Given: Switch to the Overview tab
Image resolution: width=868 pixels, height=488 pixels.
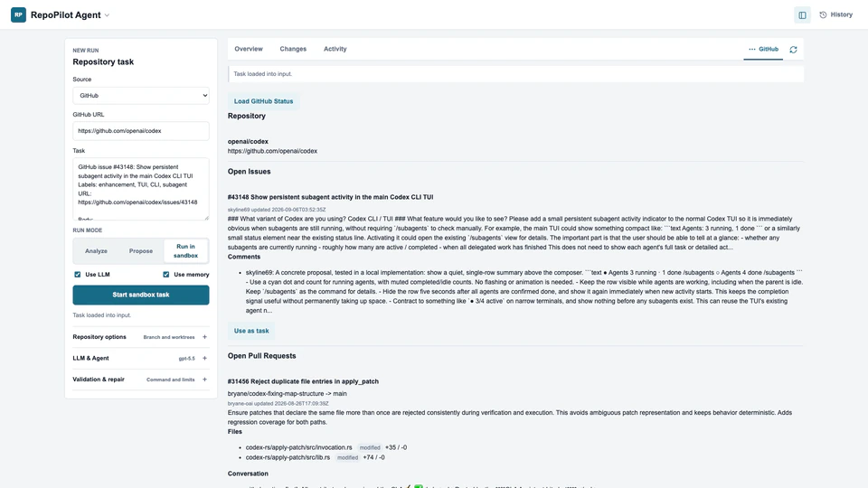Looking at the screenshot, I should click(249, 49).
